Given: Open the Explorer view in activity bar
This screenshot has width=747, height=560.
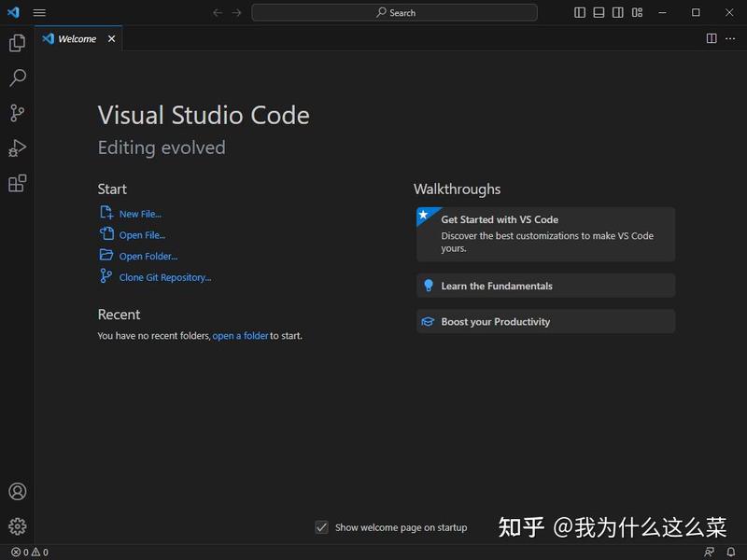Looking at the screenshot, I should [x=17, y=43].
